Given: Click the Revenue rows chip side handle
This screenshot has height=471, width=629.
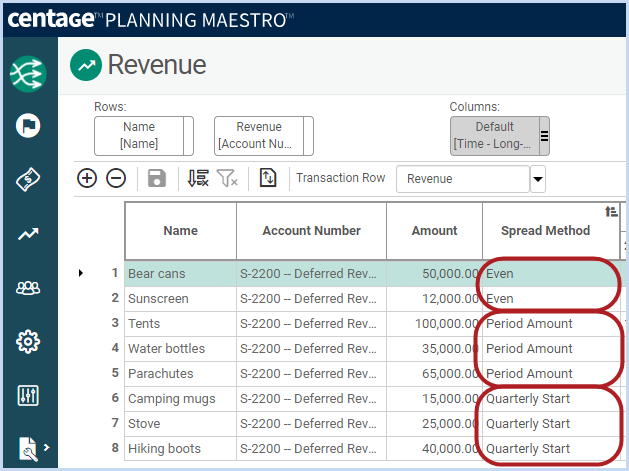Looking at the screenshot, I should [x=308, y=136].
